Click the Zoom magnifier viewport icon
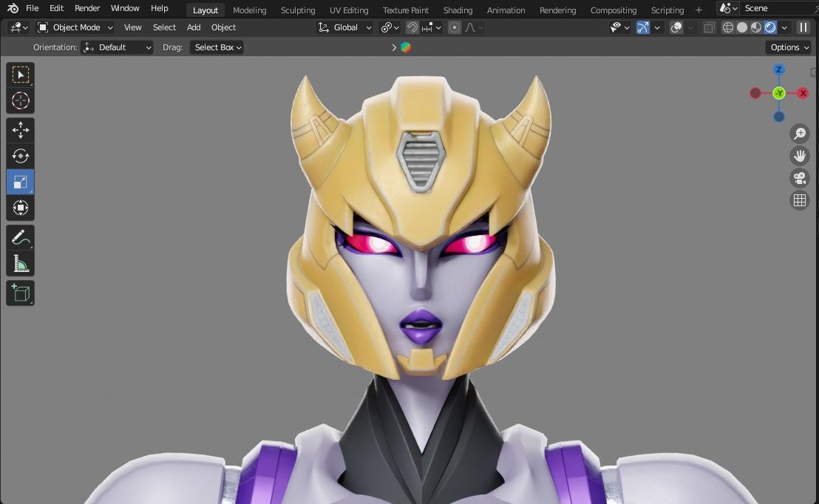Image resolution: width=819 pixels, height=504 pixels. pos(799,134)
